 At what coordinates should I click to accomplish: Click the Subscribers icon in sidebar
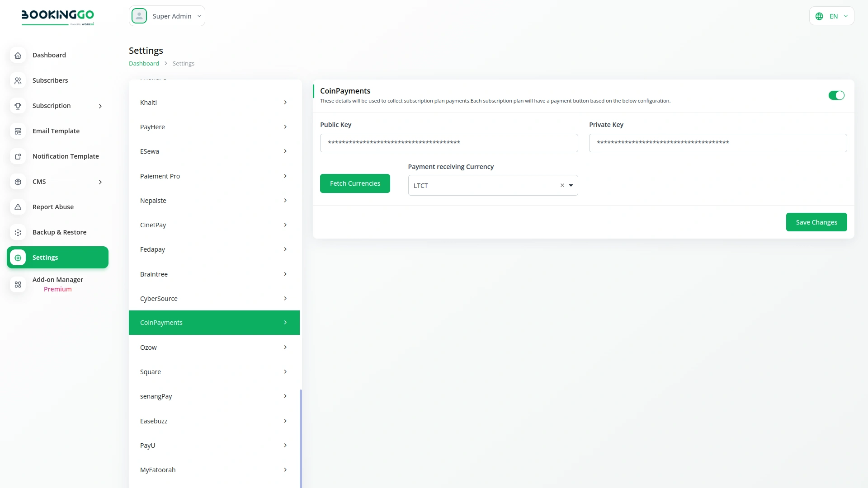pyautogui.click(x=18, y=80)
